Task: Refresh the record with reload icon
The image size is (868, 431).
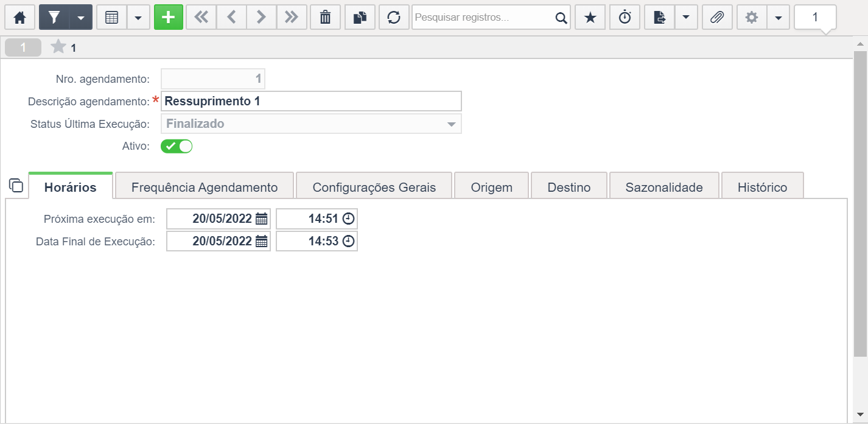Action: [x=394, y=18]
